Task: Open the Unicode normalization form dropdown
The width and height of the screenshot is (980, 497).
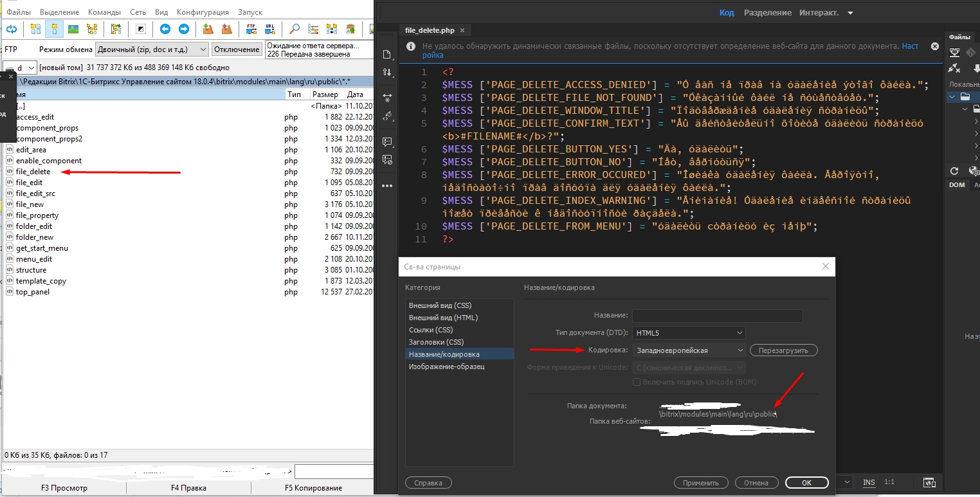Action: coord(689,368)
